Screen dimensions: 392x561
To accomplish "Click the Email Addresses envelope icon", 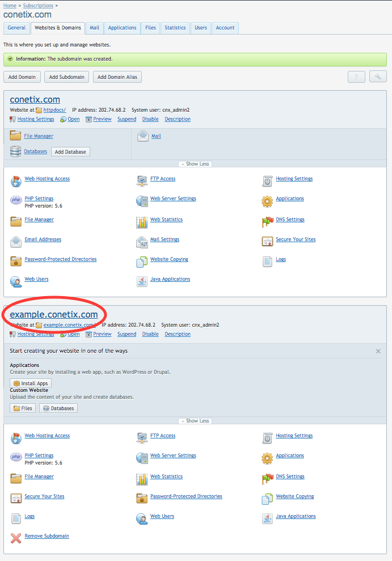I will pos(16,242).
